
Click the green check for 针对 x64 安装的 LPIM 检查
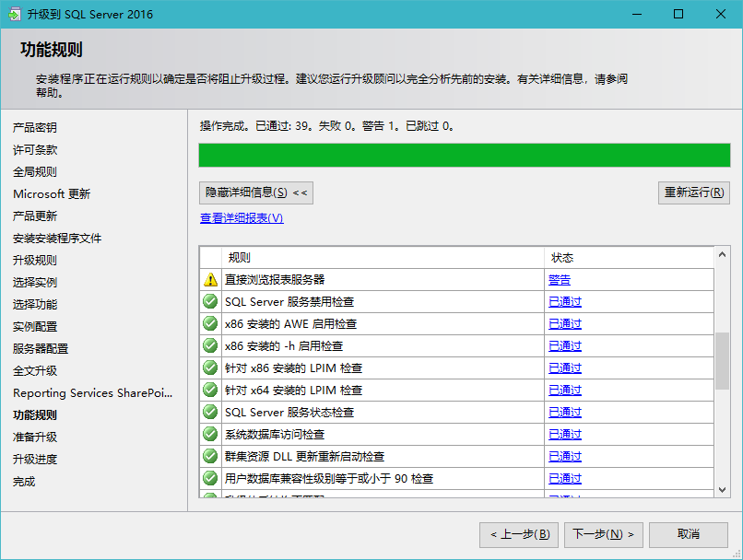click(209, 390)
